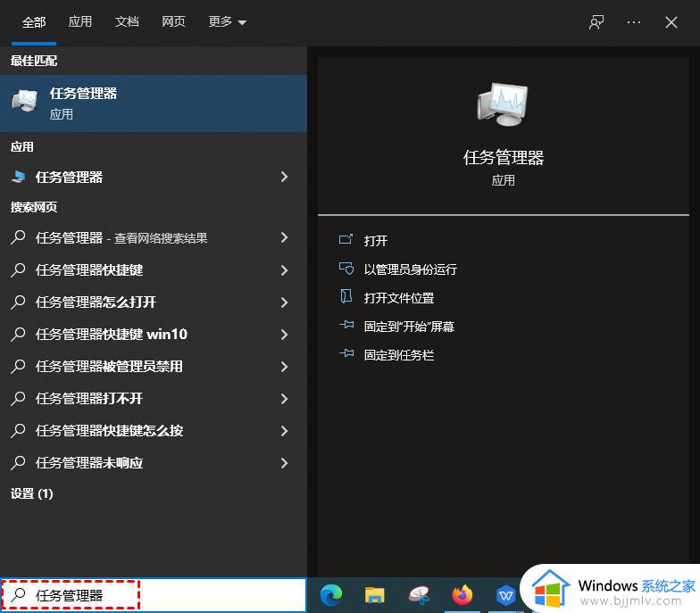Image resolution: width=700 pixels, height=613 pixels.
Task: Click the small icon beside the 任务管理器 app entry
Action: pos(18,177)
